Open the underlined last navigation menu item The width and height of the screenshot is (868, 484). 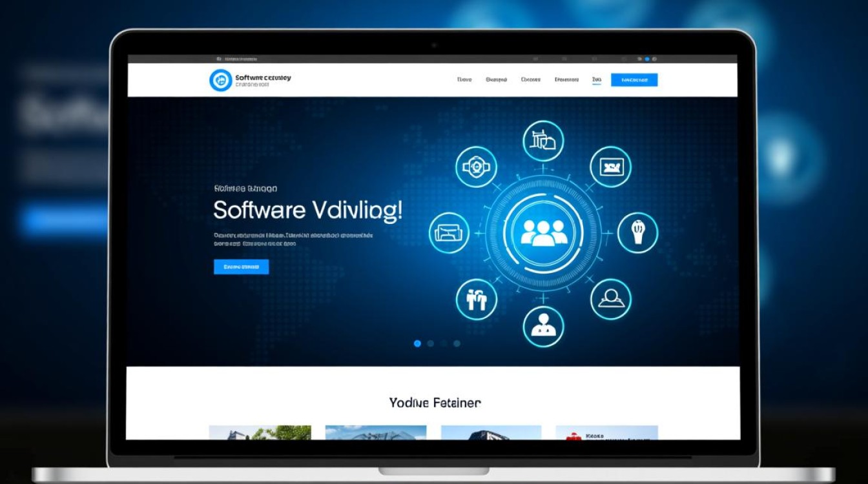[x=596, y=80]
